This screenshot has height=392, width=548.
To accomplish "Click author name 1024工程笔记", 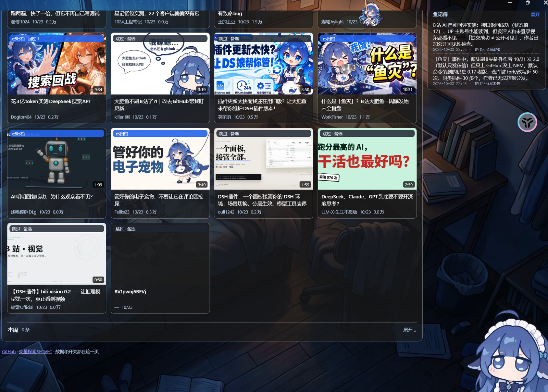I will [128, 22].
